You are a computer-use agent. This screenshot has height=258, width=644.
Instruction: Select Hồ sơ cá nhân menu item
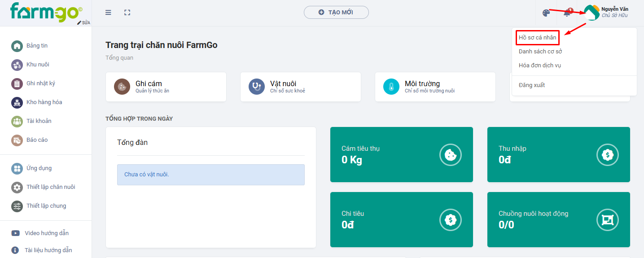pos(537,38)
